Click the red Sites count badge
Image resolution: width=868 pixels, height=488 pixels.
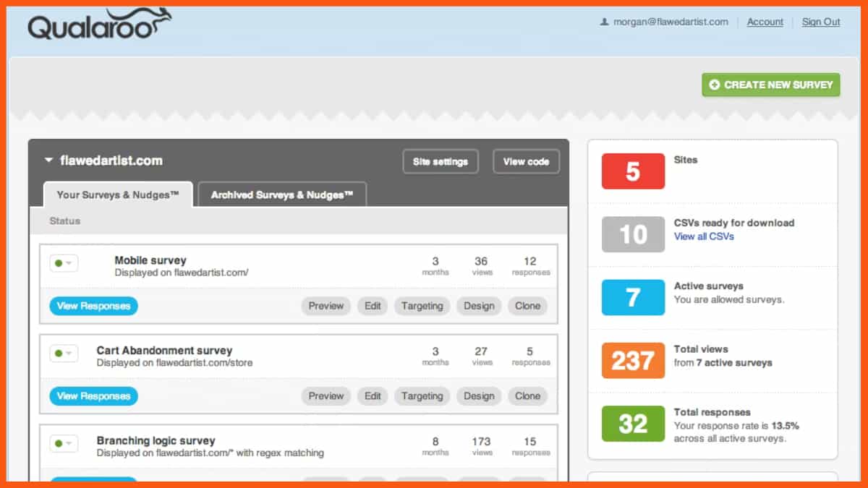pos(633,171)
